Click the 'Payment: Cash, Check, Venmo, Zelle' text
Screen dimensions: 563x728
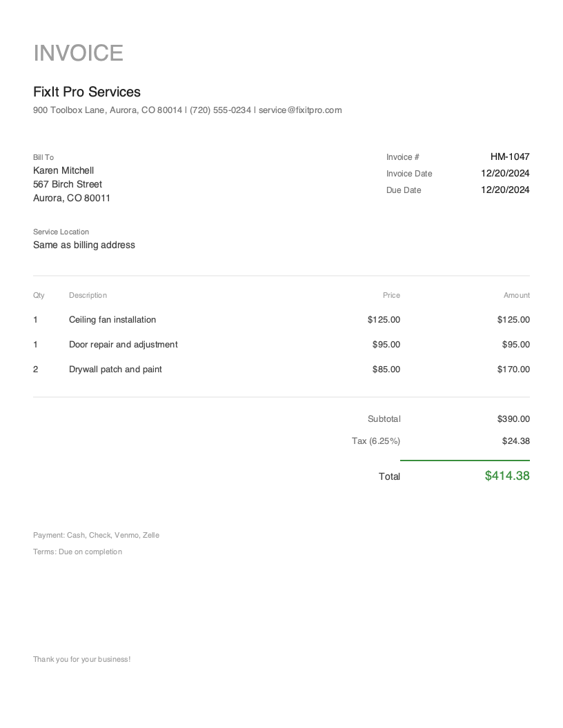[x=97, y=535]
